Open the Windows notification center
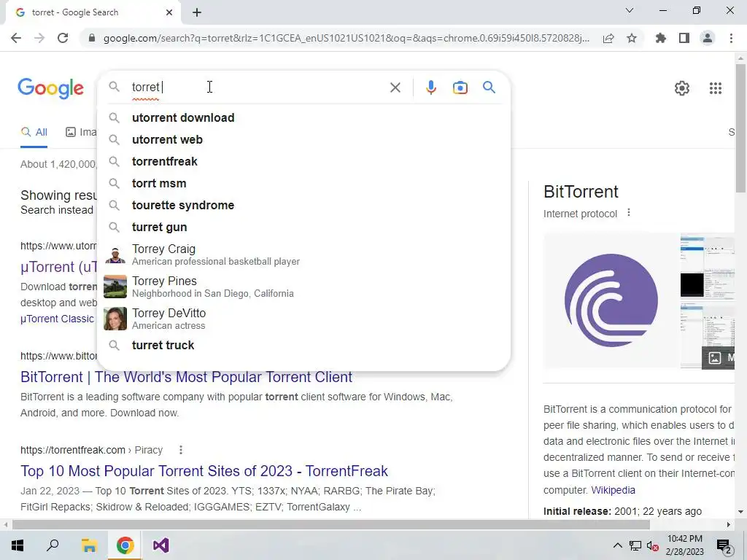This screenshot has width=747, height=560. (724, 546)
